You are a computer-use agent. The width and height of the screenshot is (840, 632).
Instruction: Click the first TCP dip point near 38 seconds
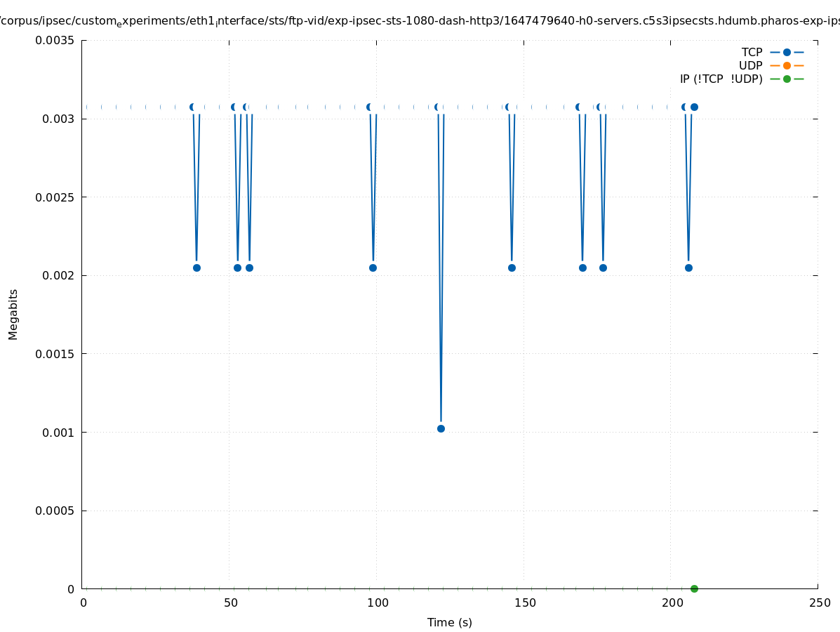(196, 268)
